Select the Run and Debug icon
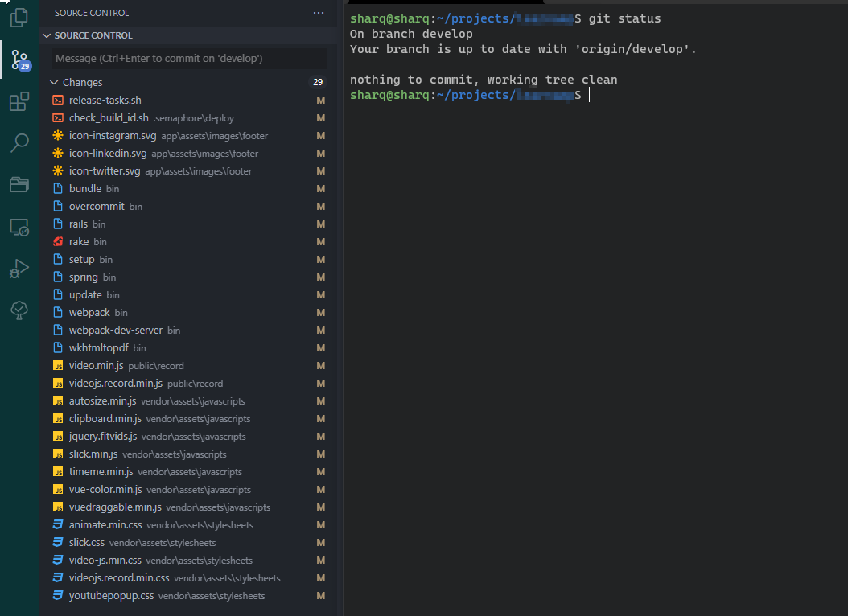Screen dimensions: 848x616 click(x=19, y=268)
